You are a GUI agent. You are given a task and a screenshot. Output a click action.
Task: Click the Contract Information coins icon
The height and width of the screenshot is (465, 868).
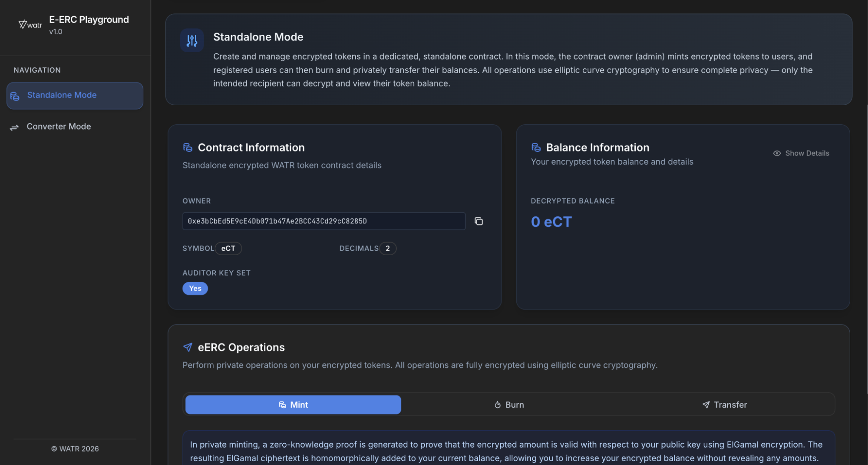(x=188, y=148)
